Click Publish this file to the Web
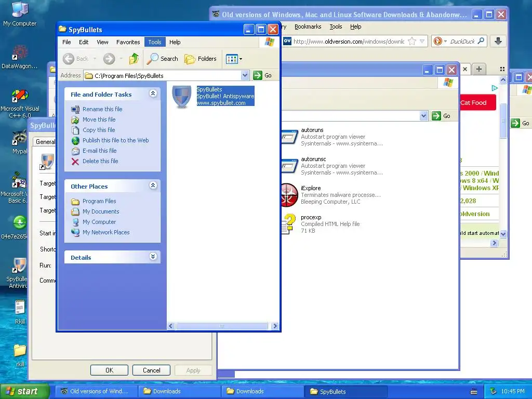 (x=116, y=140)
